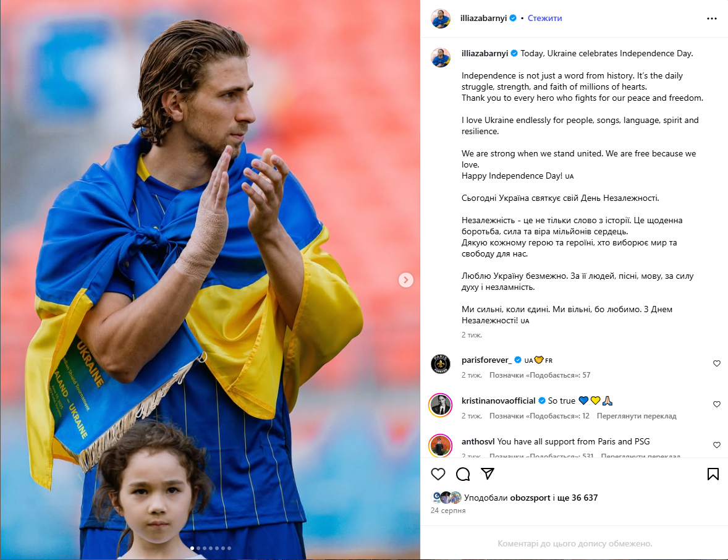Click Переглянути переклад under kristinanovaofficial comment

click(637, 416)
